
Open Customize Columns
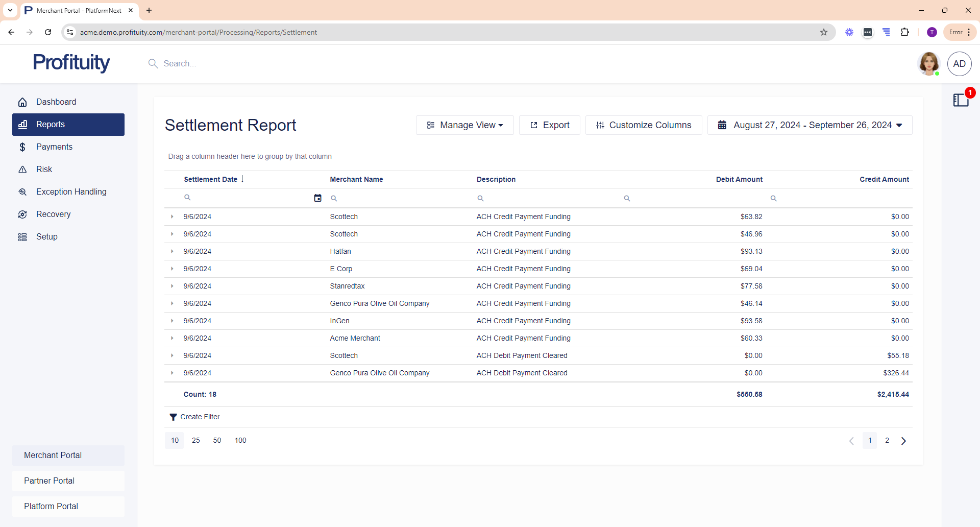coord(643,125)
